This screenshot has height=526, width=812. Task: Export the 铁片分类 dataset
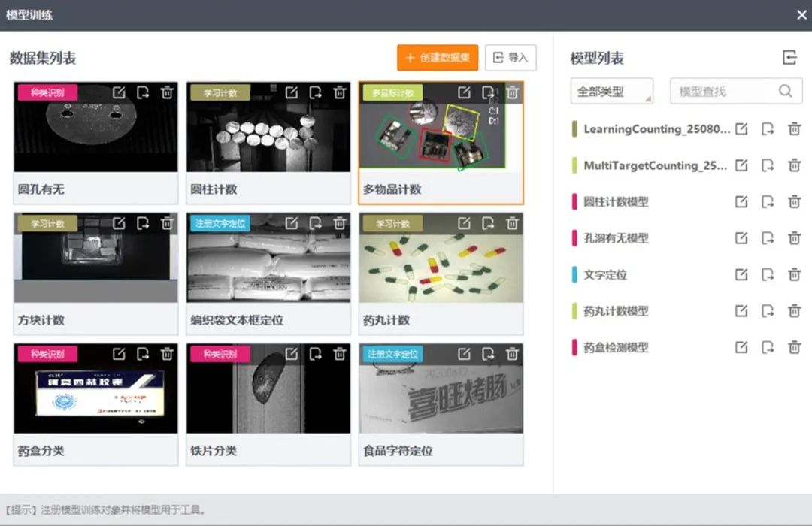click(316, 354)
